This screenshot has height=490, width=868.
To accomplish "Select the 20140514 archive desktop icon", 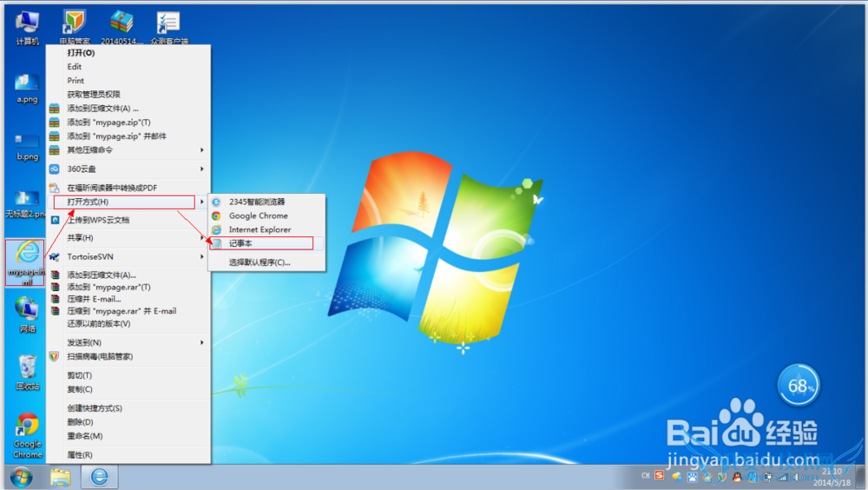I will click(x=122, y=27).
